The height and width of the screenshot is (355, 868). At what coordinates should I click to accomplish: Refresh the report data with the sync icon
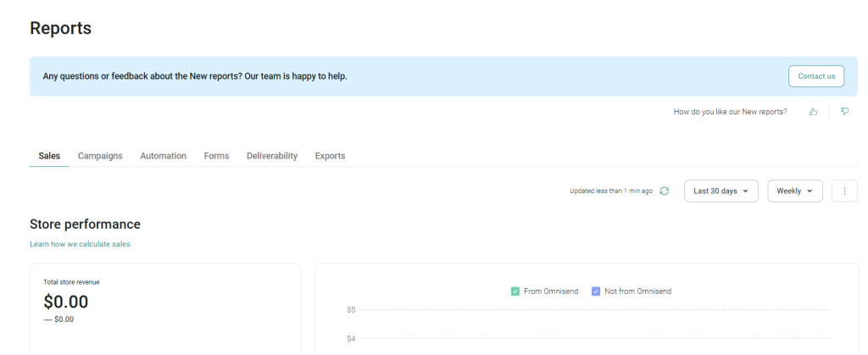click(665, 191)
